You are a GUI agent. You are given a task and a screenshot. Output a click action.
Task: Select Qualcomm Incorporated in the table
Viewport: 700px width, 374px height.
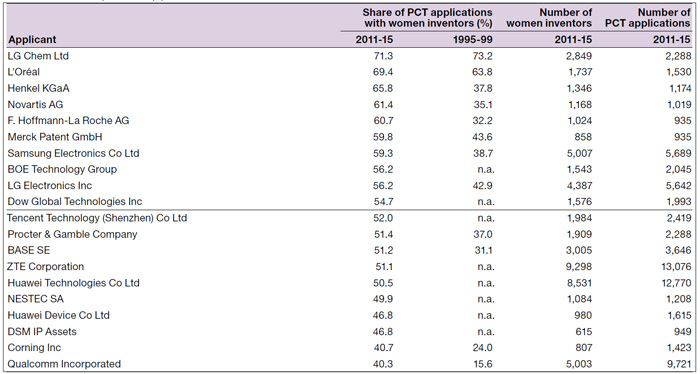tap(64, 364)
